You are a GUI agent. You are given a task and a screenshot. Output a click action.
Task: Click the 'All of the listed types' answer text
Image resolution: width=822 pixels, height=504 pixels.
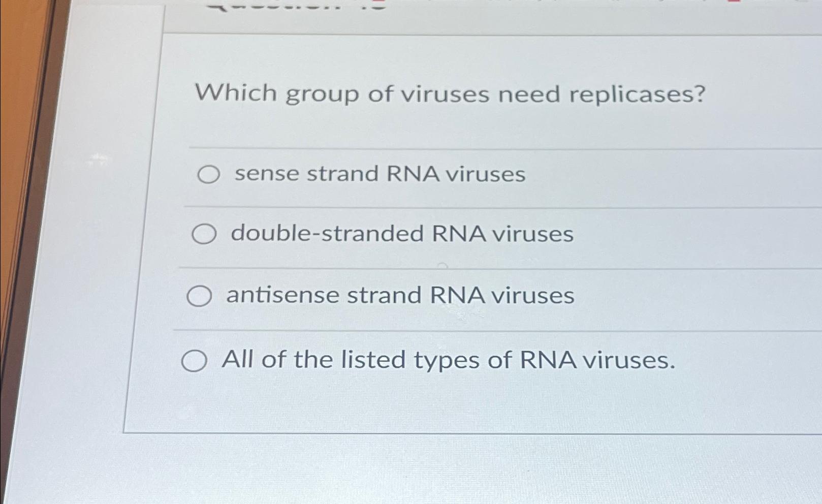[450, 360]
